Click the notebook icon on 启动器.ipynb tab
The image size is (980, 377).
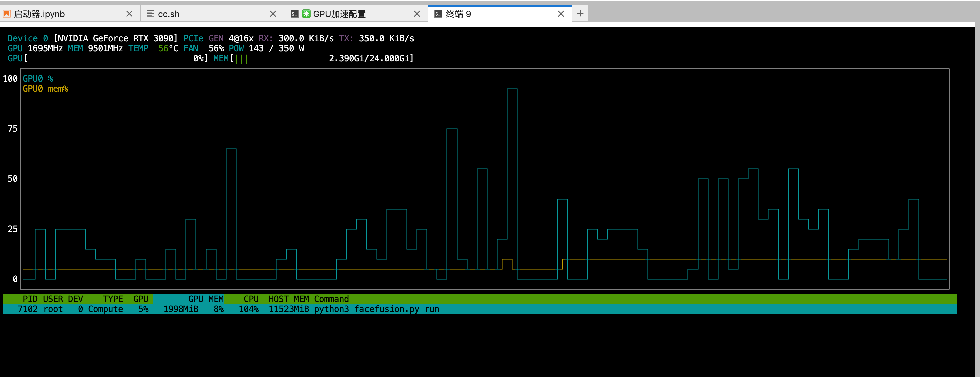[6, 14]
